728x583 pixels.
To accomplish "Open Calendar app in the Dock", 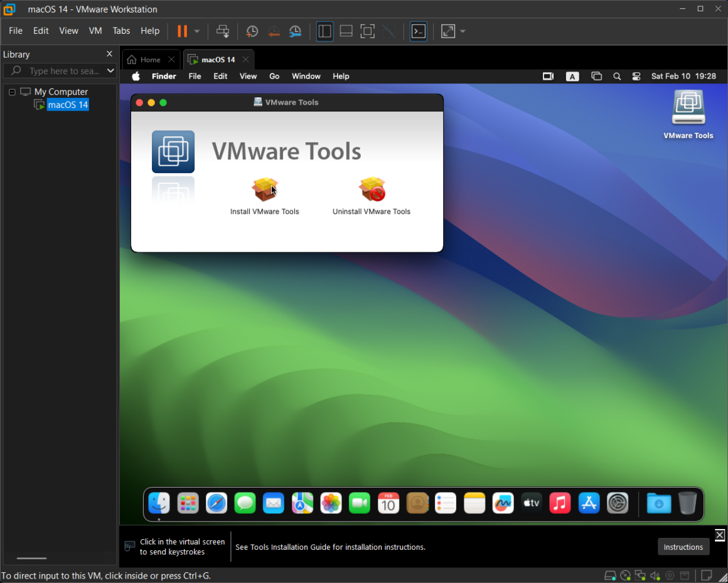I will point(388,503).
